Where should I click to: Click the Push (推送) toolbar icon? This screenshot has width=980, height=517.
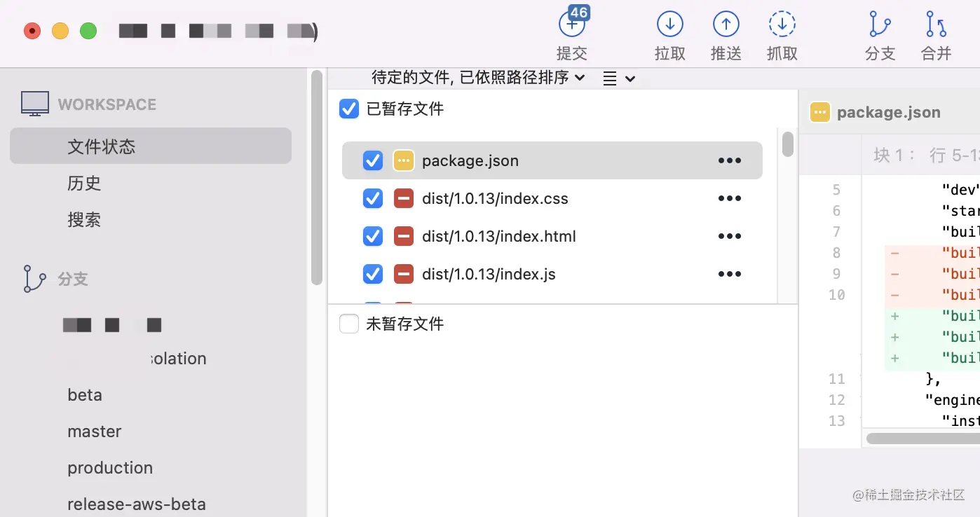point(726,25)
